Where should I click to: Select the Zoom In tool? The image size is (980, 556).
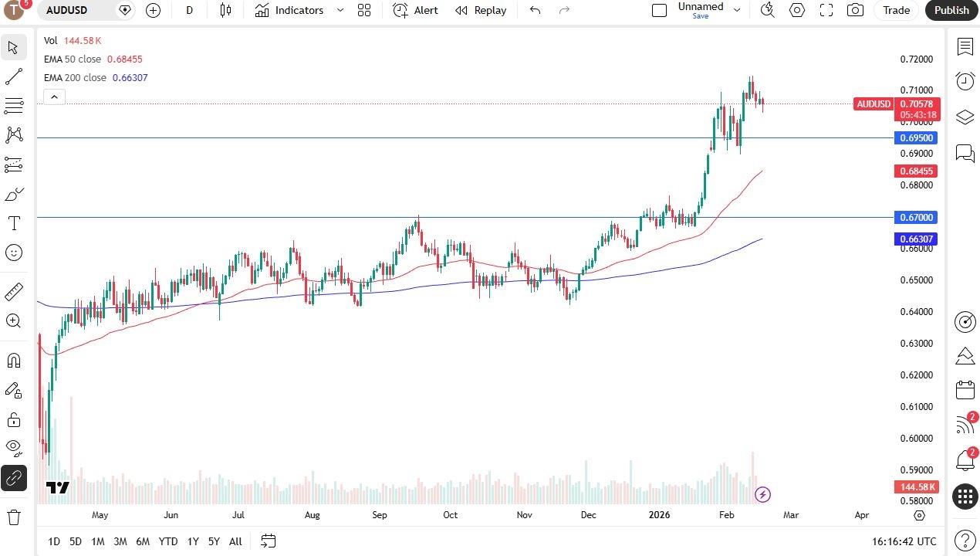click(13, 320)
